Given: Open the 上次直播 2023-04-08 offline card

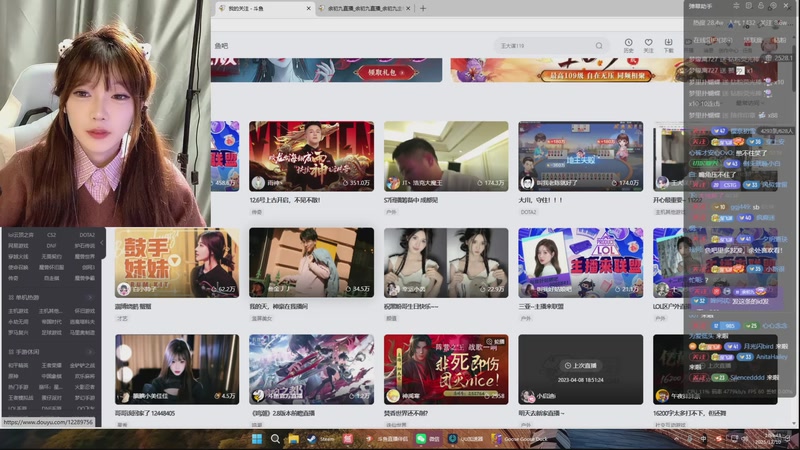Looking at the screenshot, I should [x=581, y=369].
